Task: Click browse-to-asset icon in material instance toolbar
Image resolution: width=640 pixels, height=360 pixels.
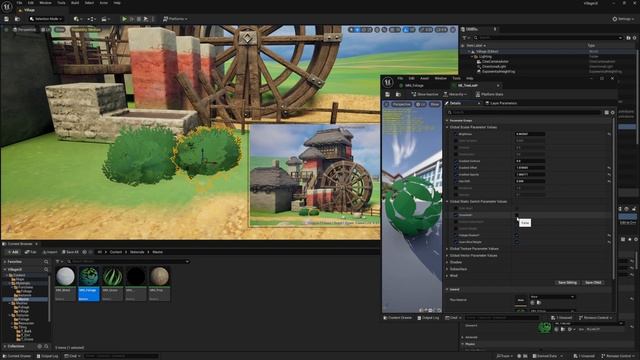Action: pos(398,94)
